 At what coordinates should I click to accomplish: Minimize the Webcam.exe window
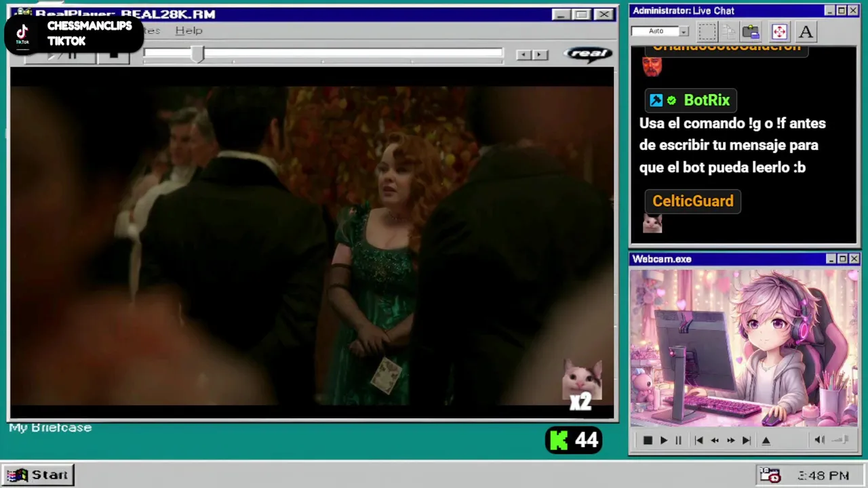[x=831, y=259]
